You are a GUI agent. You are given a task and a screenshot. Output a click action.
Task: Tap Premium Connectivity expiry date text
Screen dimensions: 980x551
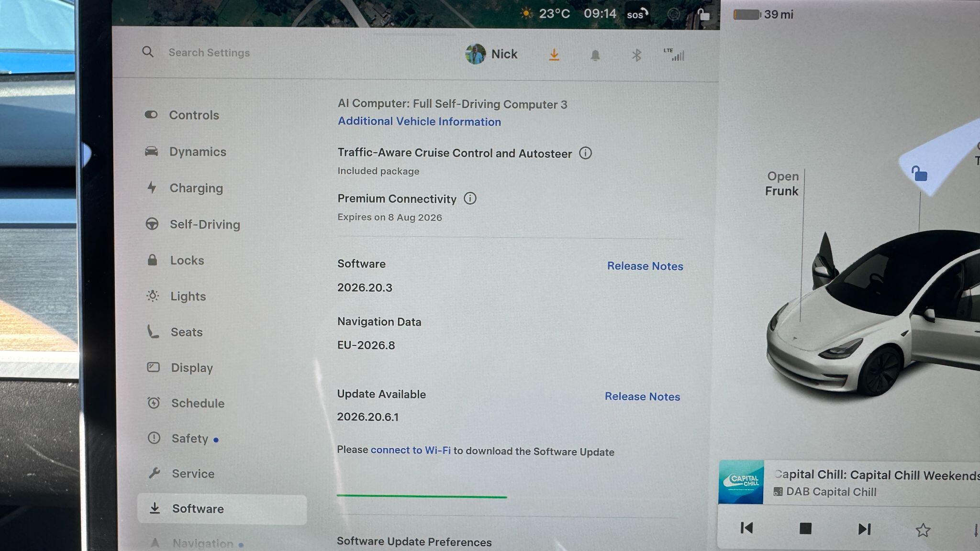coord(390,217)
